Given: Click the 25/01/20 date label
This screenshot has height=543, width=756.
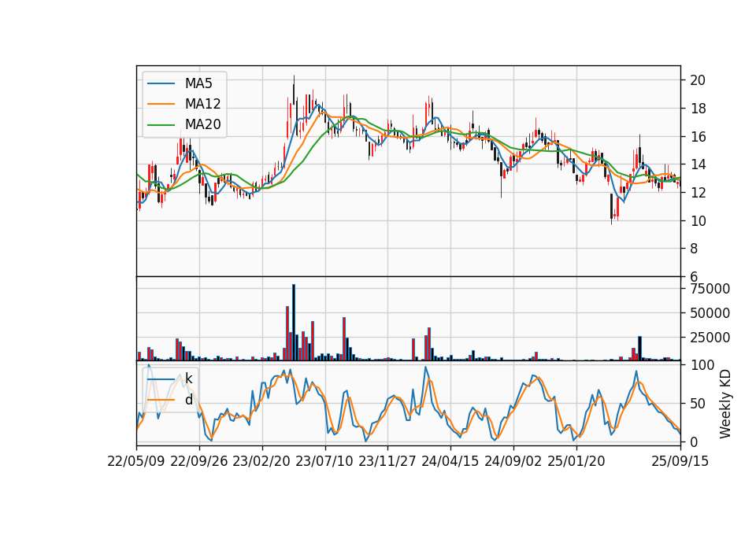Looking at the screenshot, I should 576,461.
